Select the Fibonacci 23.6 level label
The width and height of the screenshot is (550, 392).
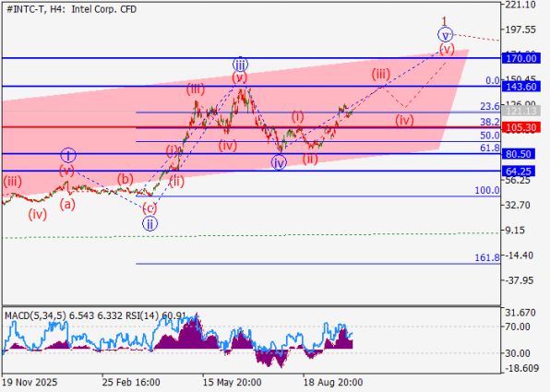490,106
